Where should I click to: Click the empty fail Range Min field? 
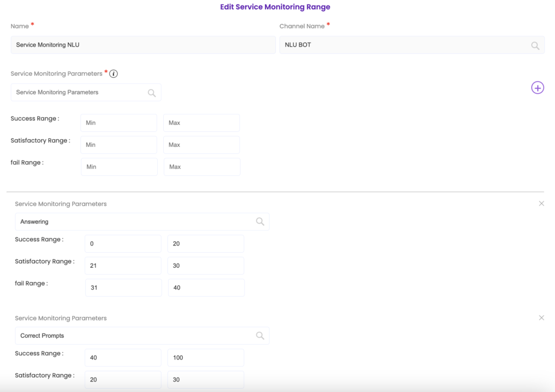[x=119, y=167]
